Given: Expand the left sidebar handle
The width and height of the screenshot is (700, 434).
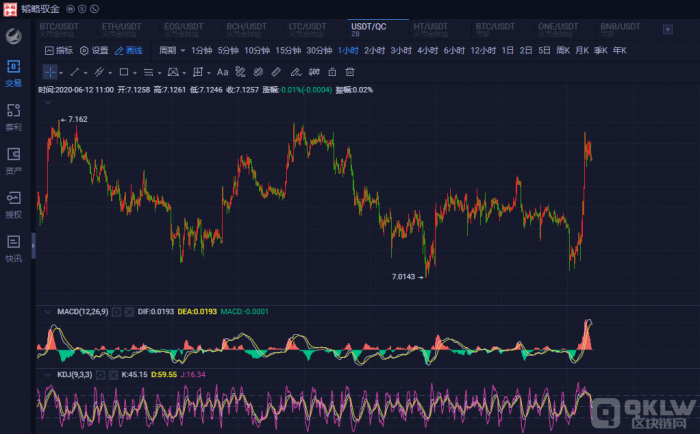Looking at the screenshot, I should coord(33,246).
